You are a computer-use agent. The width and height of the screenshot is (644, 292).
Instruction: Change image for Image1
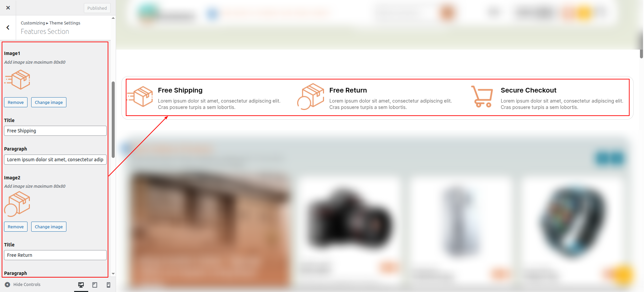(49, 102)
